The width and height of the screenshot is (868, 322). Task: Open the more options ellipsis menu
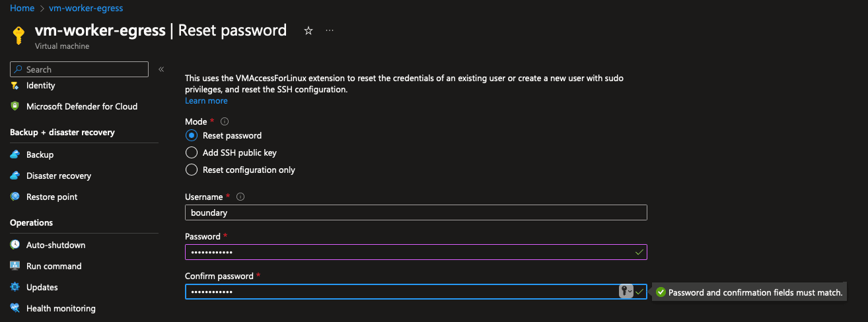point(330,31)
